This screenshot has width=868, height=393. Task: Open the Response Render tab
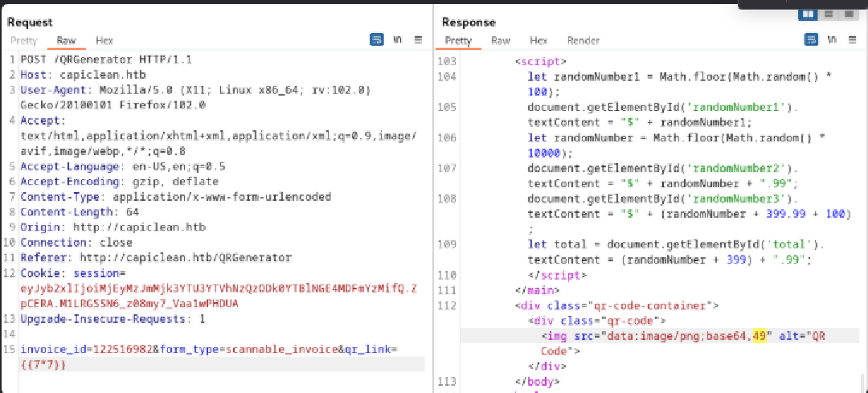(583, 40)
